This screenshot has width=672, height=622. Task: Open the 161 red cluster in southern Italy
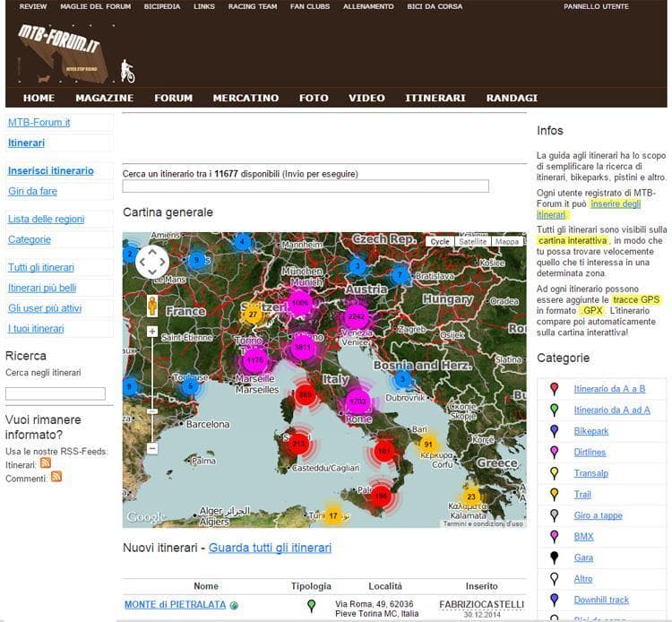coord(384,451)
